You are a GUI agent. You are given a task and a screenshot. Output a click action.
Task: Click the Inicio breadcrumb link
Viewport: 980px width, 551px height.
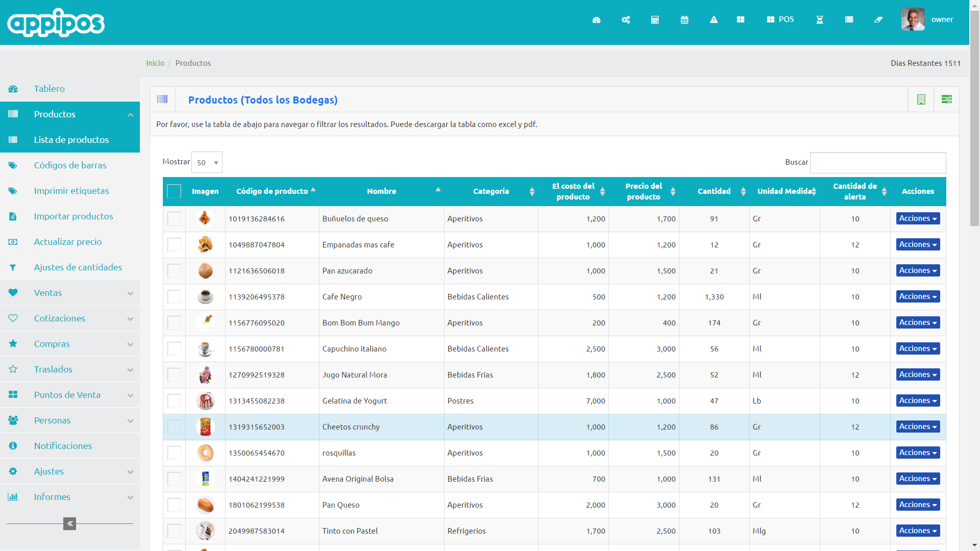tap(155, 63)
